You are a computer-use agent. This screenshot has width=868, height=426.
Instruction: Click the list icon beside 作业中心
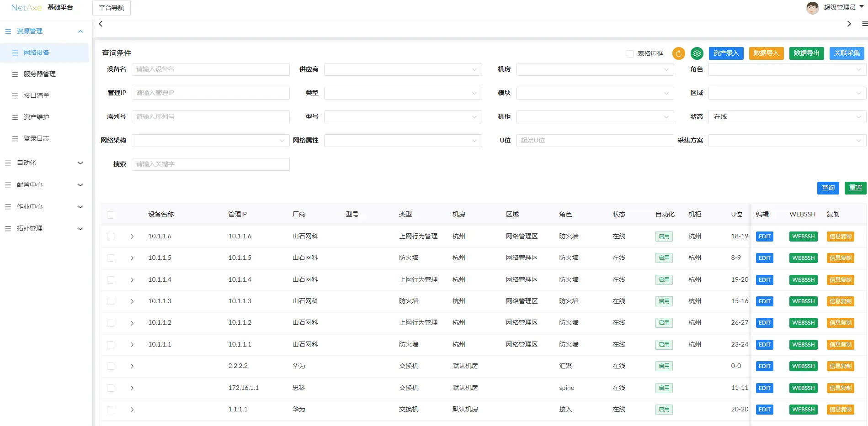click(x=8, y=207)
